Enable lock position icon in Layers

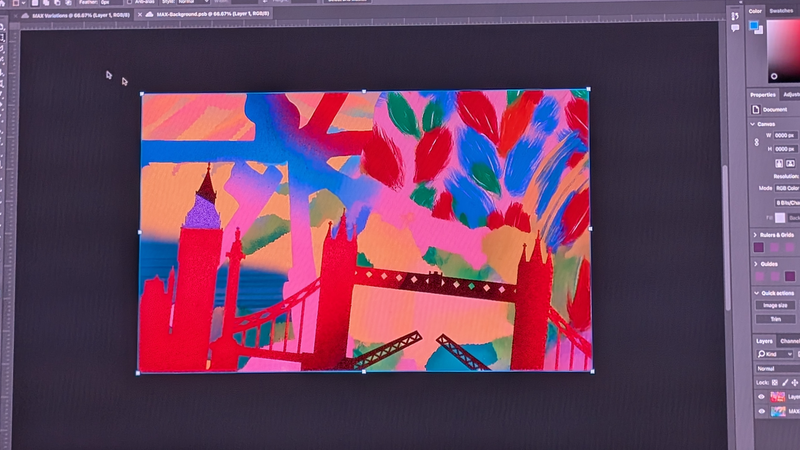(x=794, y=382)
